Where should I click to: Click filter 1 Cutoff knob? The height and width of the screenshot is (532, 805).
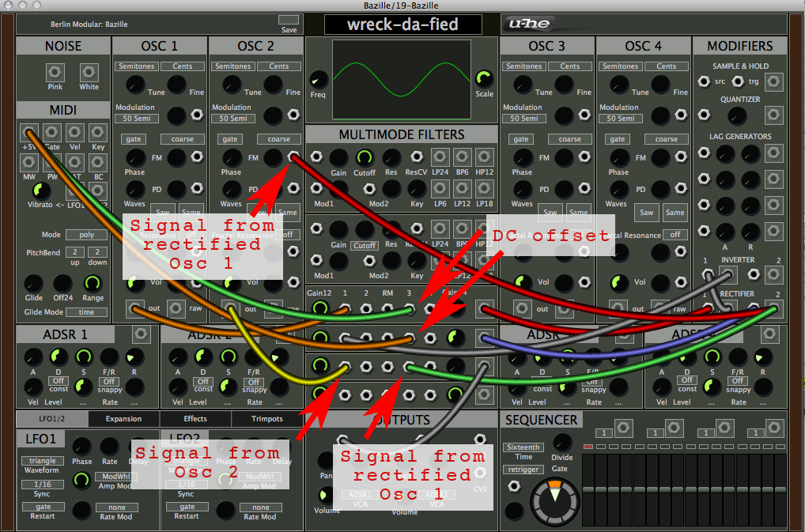(x=364, y=157)
